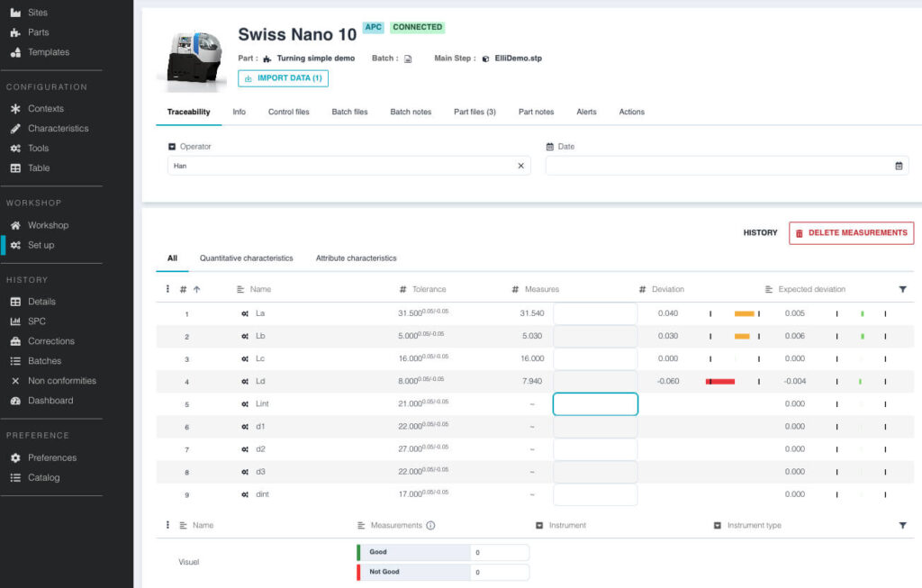
Task: Open Batch notes tab
Action: [x=411, y=112]
